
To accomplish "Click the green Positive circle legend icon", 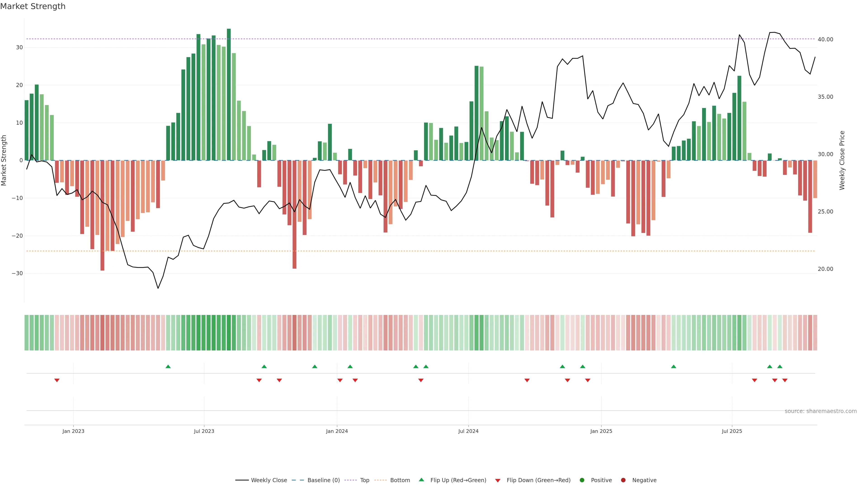I will point(582,480).
